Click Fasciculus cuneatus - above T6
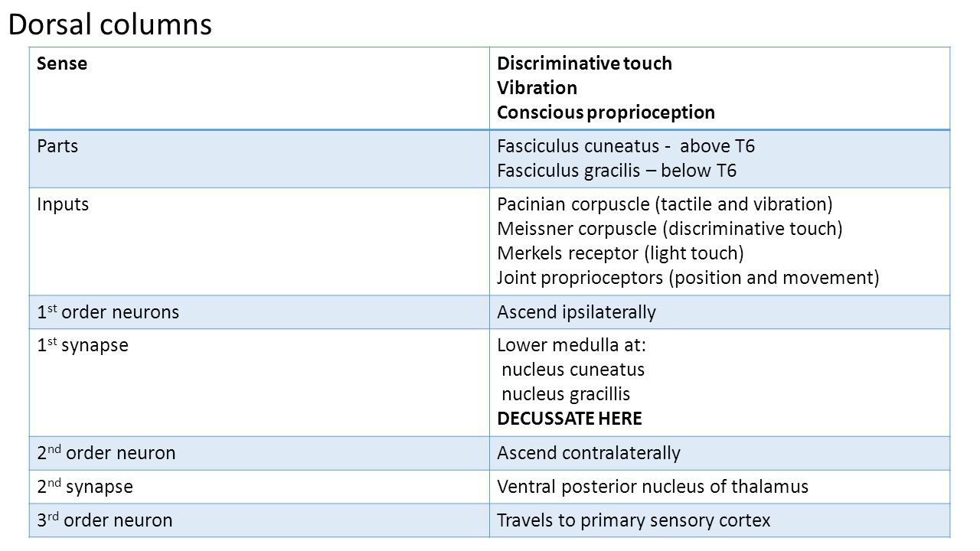The height and width of the screenshot is (551, 980). [x=626, y=146]
